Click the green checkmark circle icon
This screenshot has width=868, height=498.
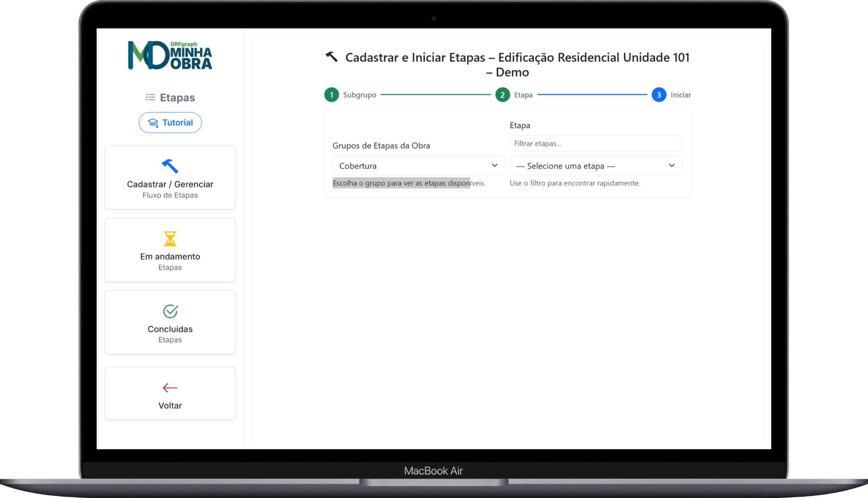point(170,311)
